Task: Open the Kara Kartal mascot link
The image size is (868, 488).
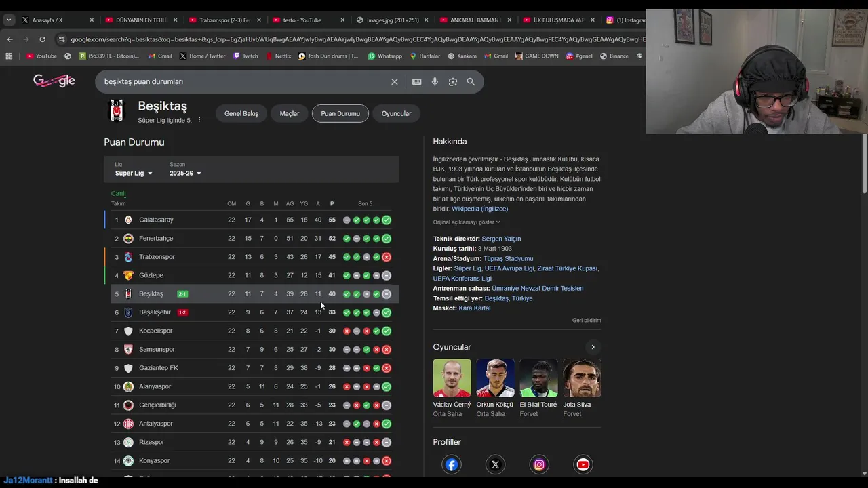Action: (474, 308)
